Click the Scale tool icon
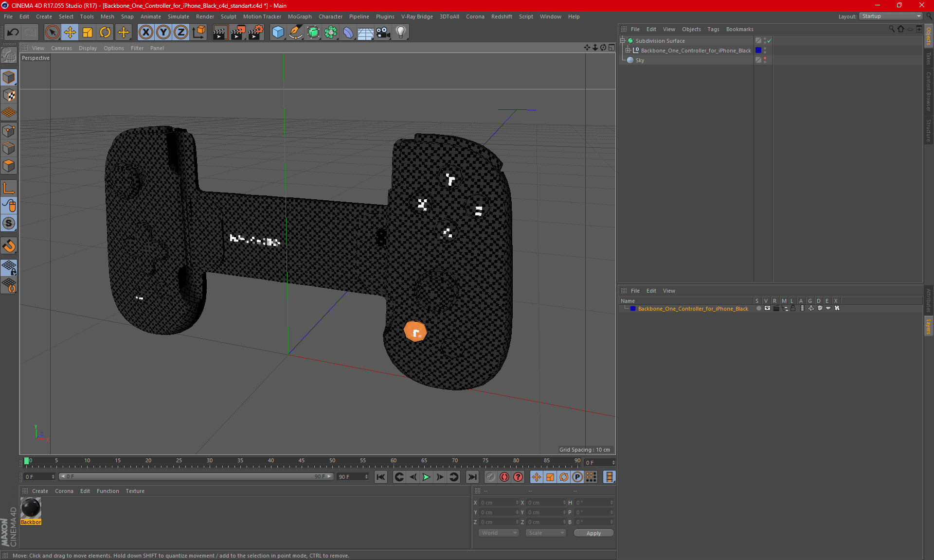934x560 pixels. [88, 33]
